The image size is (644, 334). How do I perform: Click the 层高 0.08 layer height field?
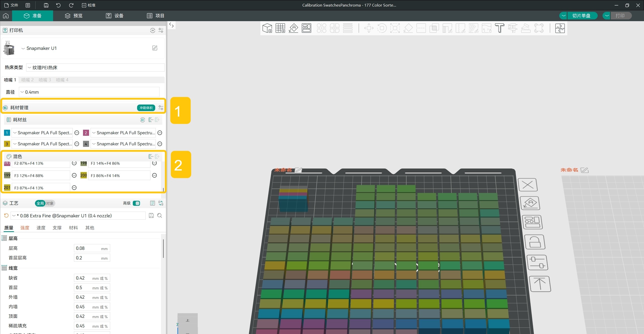[92, 248]
